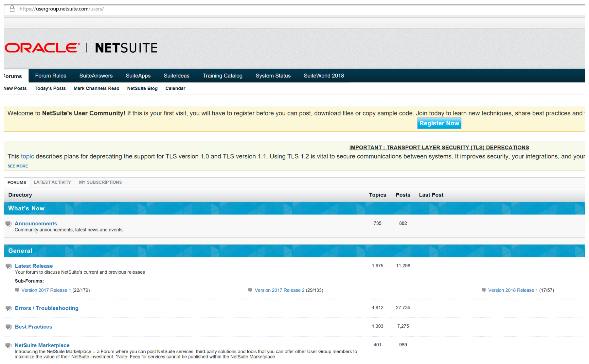
Task: Expand notice with SEE MORE
Action: pyautogui.click(x=18, y=166)
